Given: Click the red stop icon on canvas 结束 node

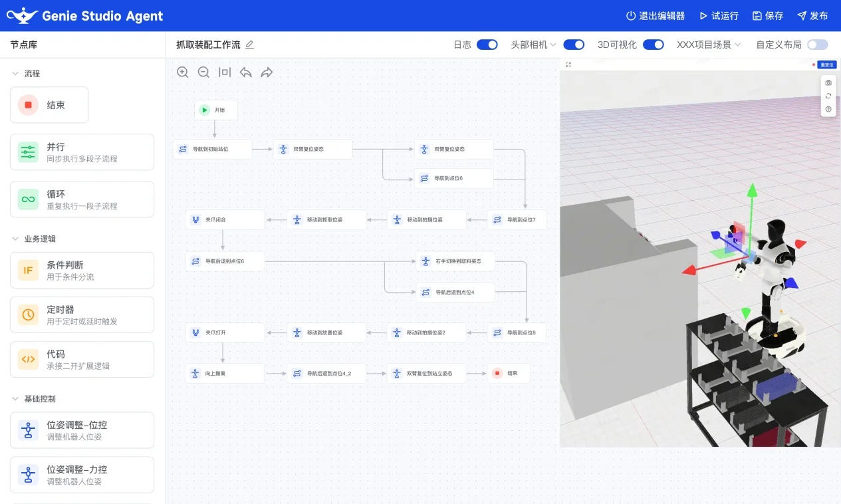Looking at the screenshot, I should 497,373.
